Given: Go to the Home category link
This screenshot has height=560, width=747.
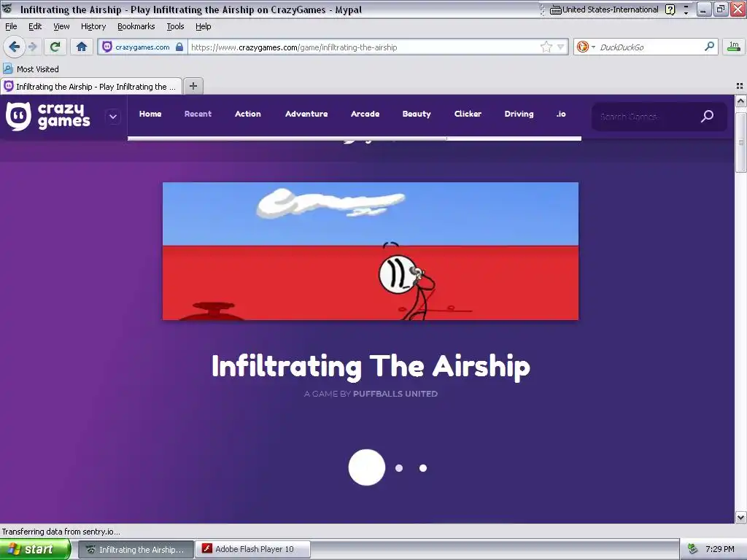Looking at the screenshot, I should click(150, 114).
